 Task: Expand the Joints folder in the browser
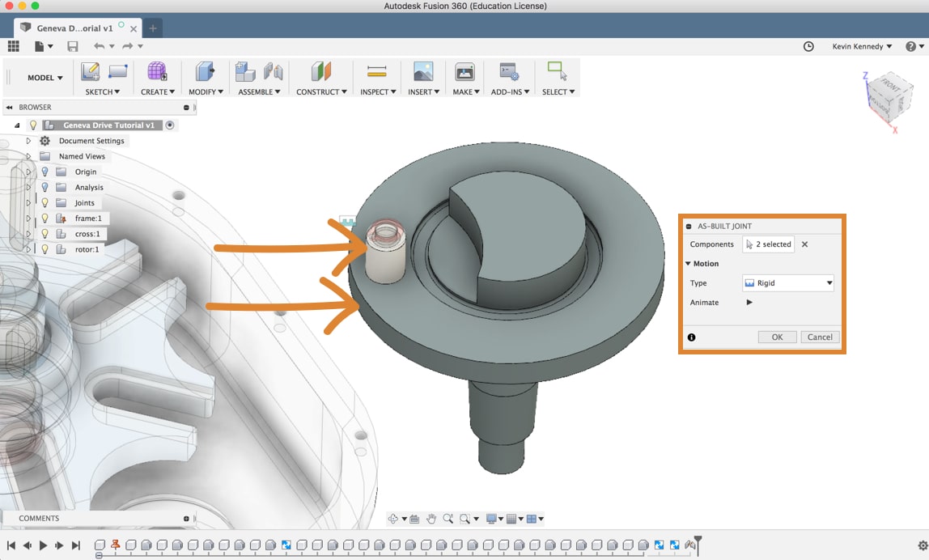28,202
